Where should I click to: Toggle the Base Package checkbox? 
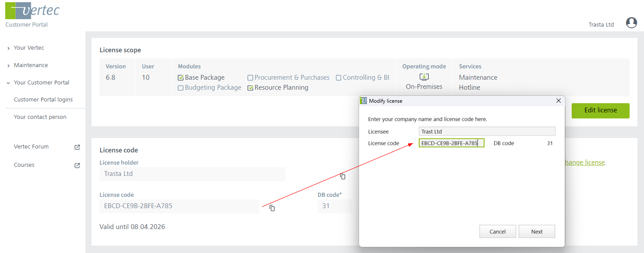[x=181, y=78]
